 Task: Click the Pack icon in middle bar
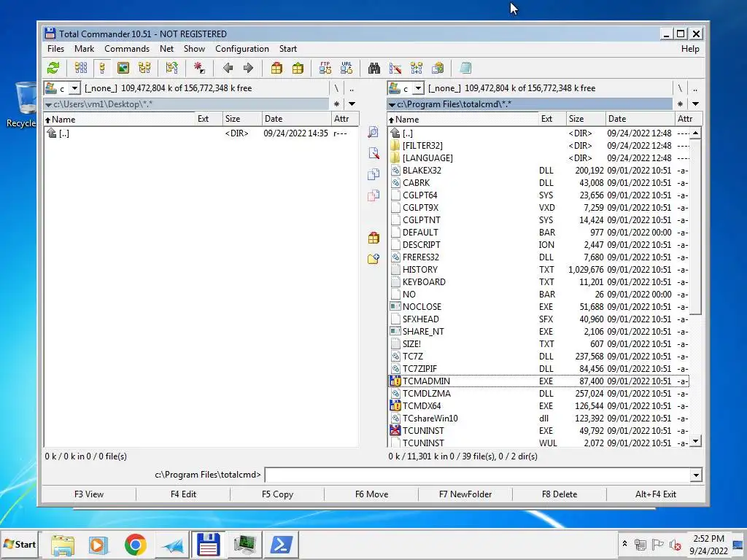point(373,238)
